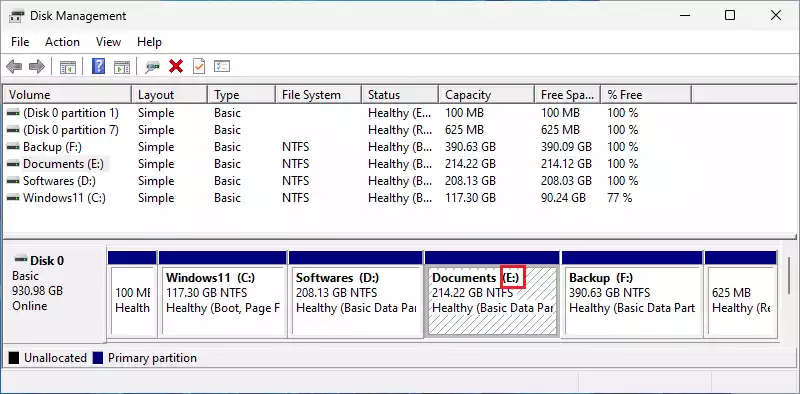Open the View menu
The height and width of the screenshot is (394, 800).
coord(108,42)
